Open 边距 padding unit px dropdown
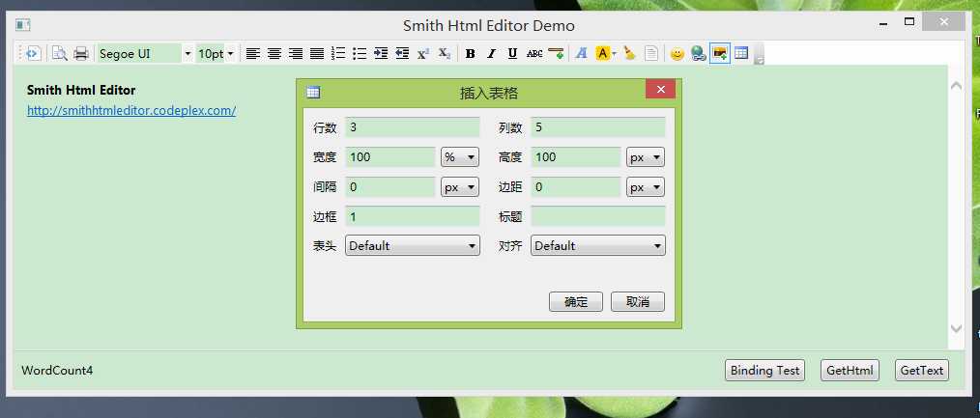 pos(646,187)
